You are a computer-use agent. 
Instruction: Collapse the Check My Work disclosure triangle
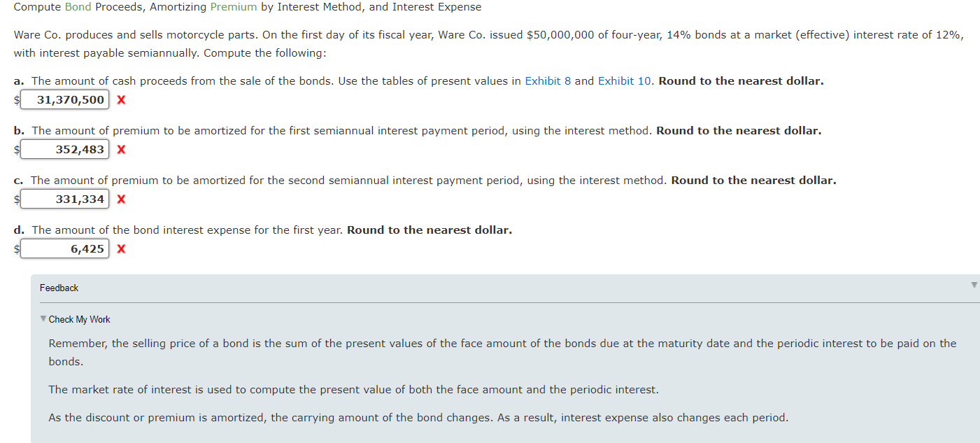coord(43,319)
